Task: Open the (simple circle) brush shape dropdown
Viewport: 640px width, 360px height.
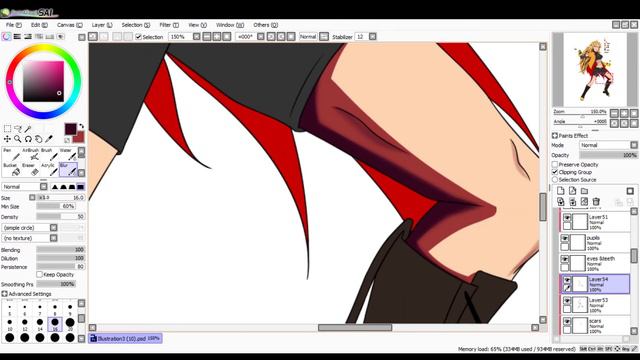Action: pyautogui.click(x=30, y=227)
